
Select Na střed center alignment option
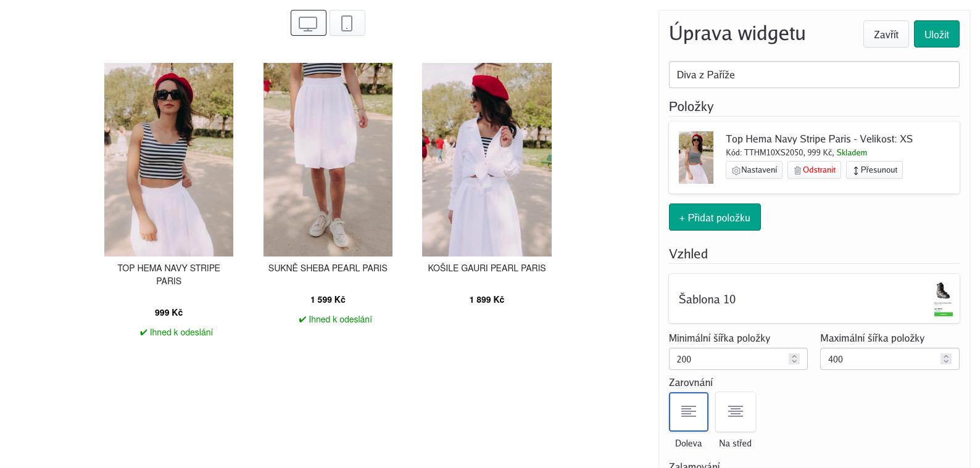(x=736, y=412)
